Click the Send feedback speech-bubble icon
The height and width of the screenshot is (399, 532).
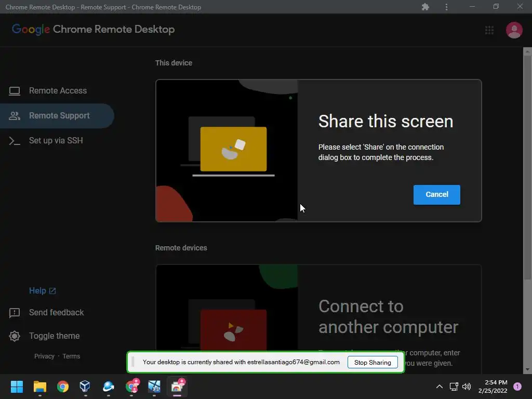pos(14,313)
